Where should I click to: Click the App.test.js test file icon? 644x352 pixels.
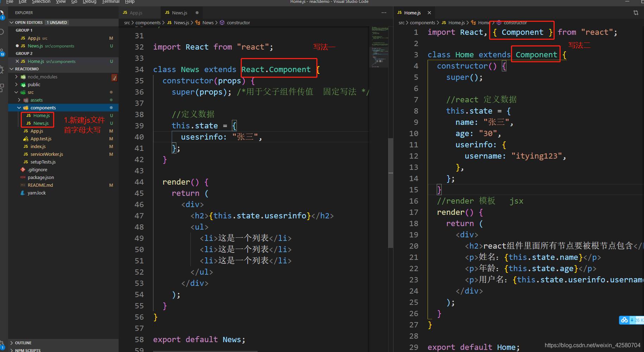point(26,139)
